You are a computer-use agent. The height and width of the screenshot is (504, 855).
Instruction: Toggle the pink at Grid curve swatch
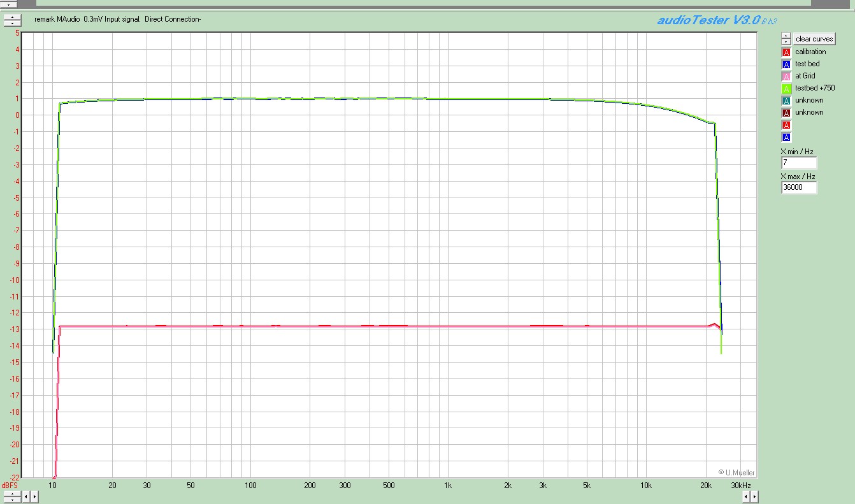point(786,76)
